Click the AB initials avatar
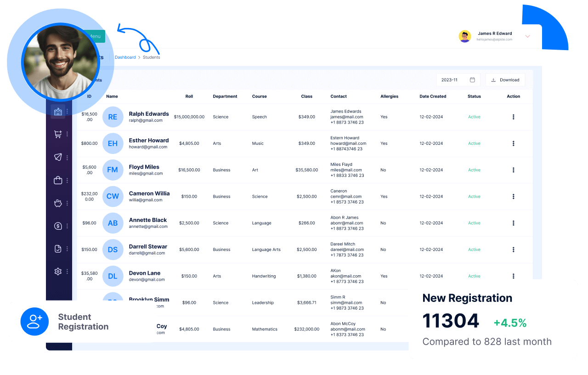The width and height of the screenshot is (588, 375). [x=113, y=223]
